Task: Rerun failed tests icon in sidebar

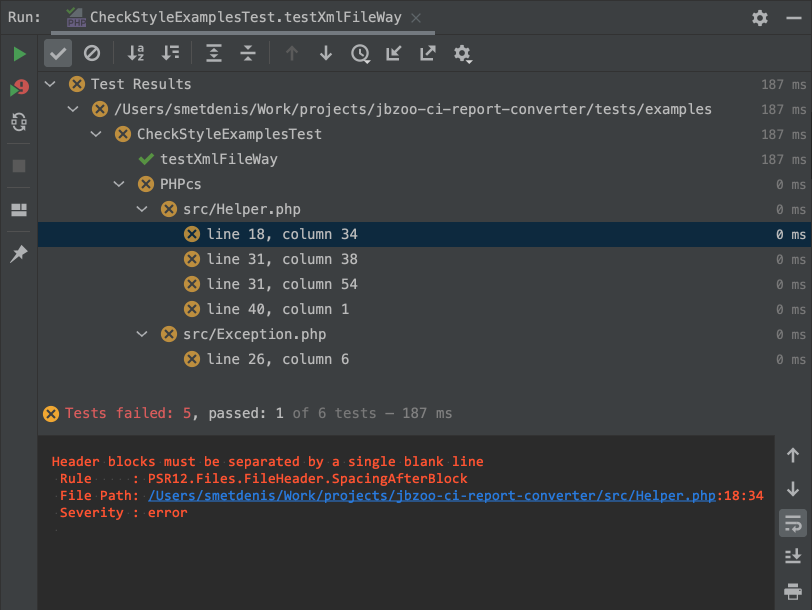Action: point(19,88)
